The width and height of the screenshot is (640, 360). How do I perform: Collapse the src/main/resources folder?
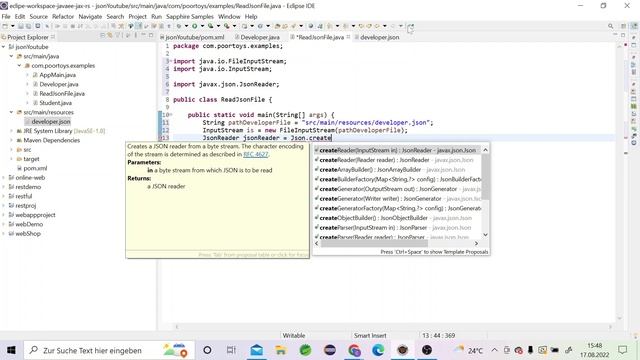pos(11,112)
